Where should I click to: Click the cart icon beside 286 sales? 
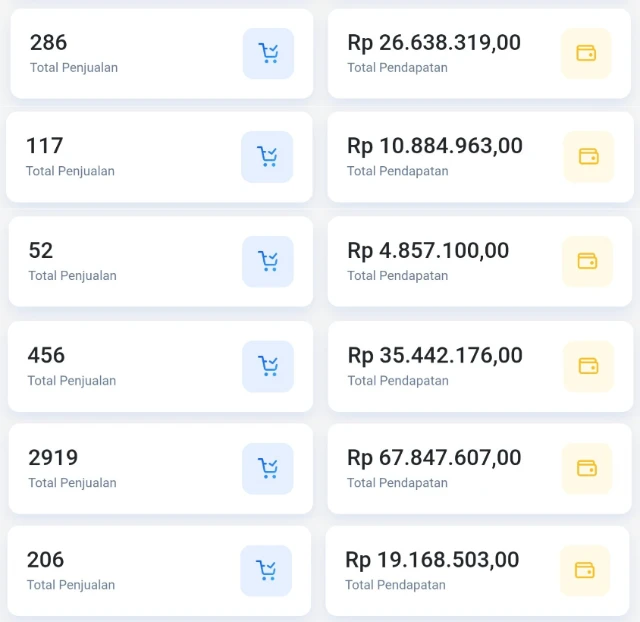268,53
